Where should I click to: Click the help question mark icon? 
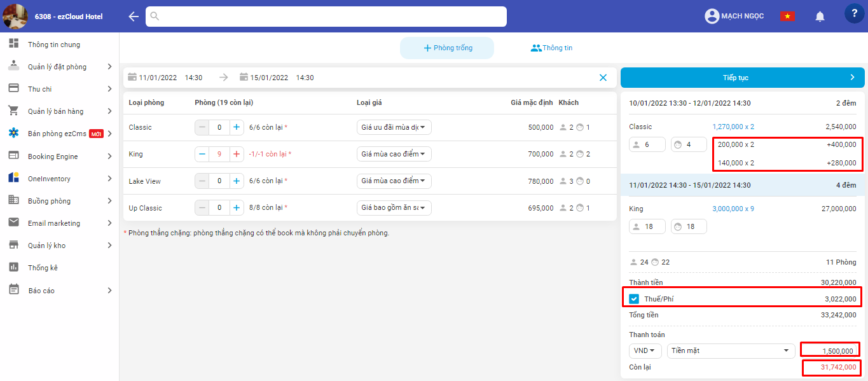click(x=854, y=14)
